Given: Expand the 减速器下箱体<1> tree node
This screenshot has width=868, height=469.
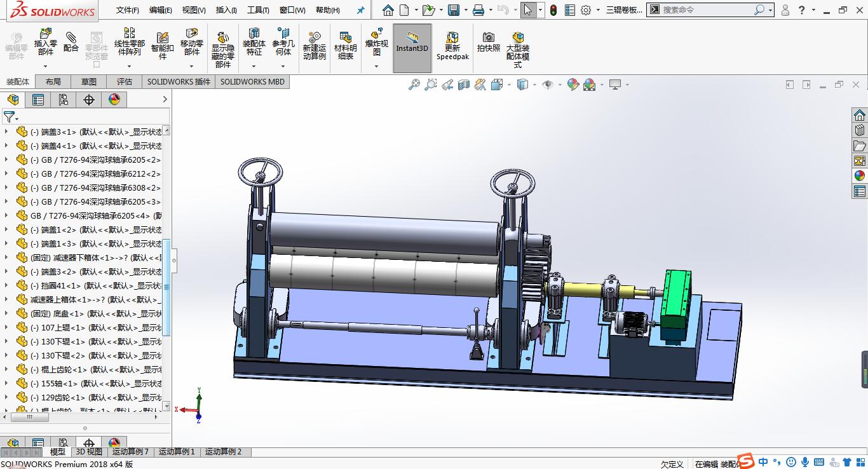Looking at the screenshot, I should tap(6, 257).
